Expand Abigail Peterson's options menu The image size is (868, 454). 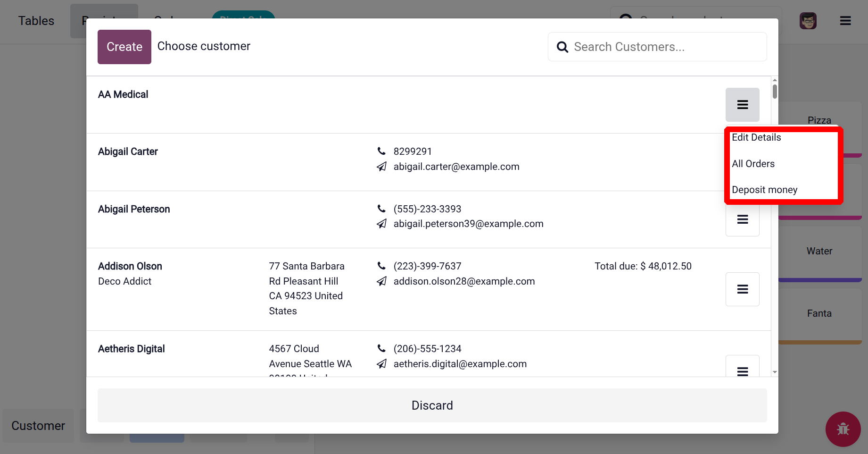[x=742, y=220]
